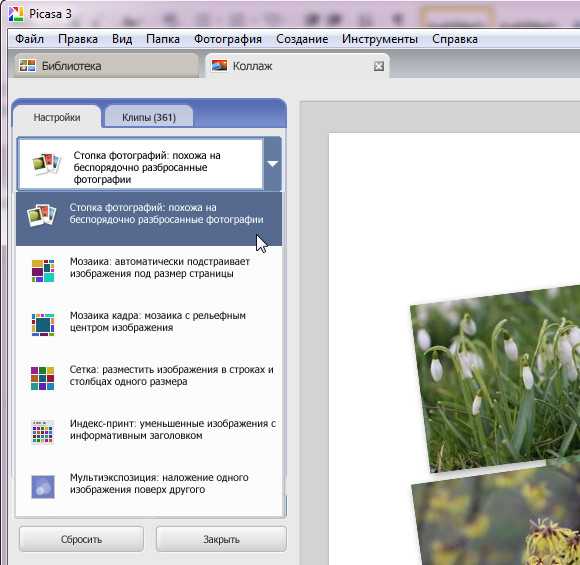The height and width of the screenshot is (565, 580).
Task: Select the Multi-exposure (Мультиэкспозиция) icon
Action: click(x=43, y=487)
